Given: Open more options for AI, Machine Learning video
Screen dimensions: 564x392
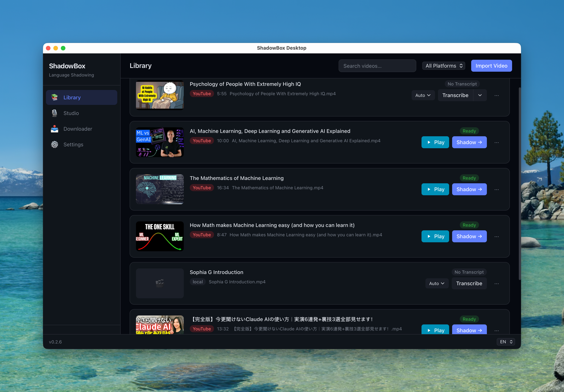Looking at the screenshot, I should (x=496, y=142).
